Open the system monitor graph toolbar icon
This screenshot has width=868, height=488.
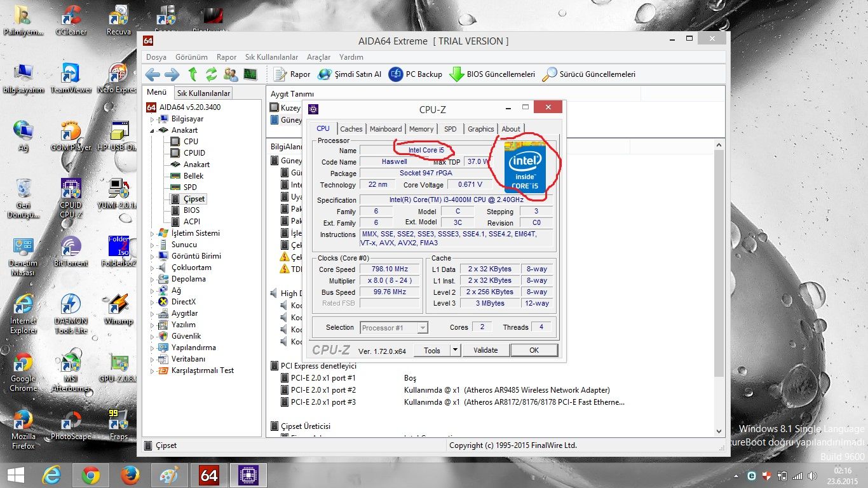coord(250,74)
